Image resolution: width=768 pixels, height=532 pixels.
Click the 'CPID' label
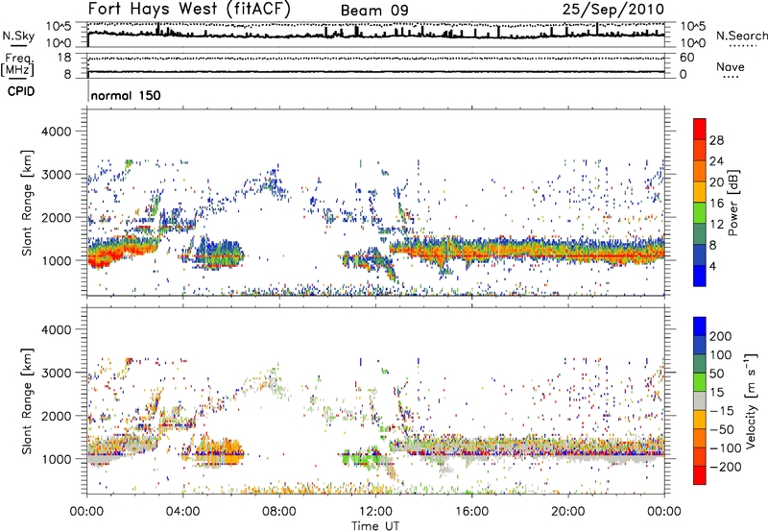point(21,91)
